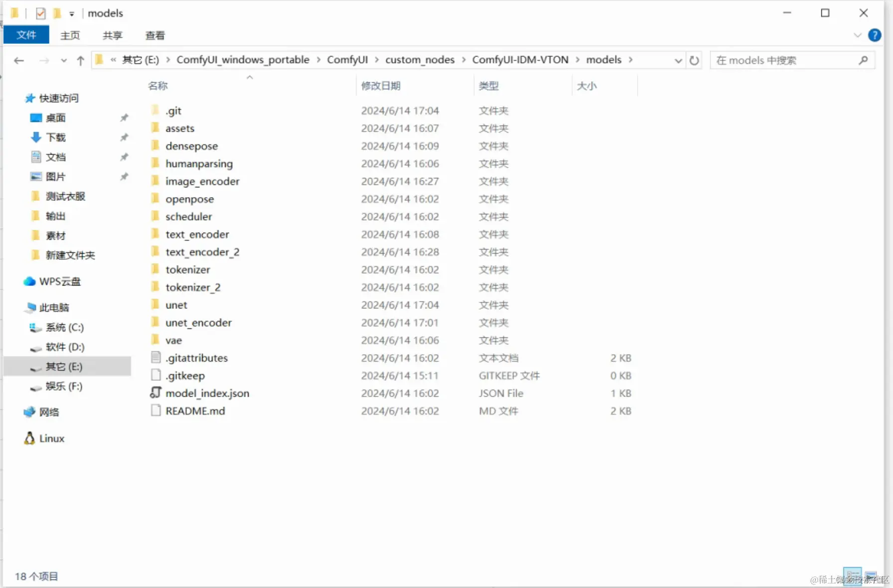The width and height of the screenshot is (893, 588).
Task: Switch to the details view layout icon
Action: click(x=852, y=575)
